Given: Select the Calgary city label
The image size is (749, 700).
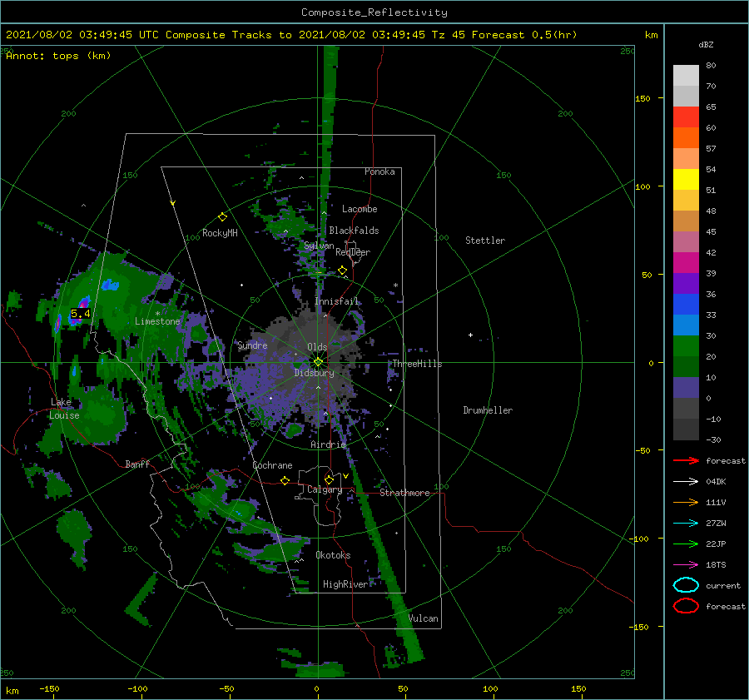Looking at the screenshot, I should [325, 489].
